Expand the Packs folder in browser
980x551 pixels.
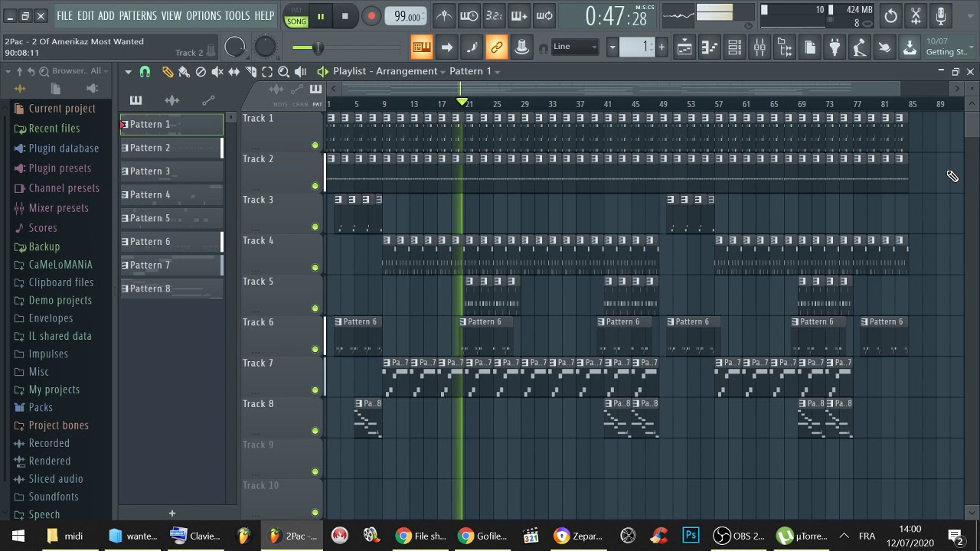pyautogui.click(x=41, y=408)
